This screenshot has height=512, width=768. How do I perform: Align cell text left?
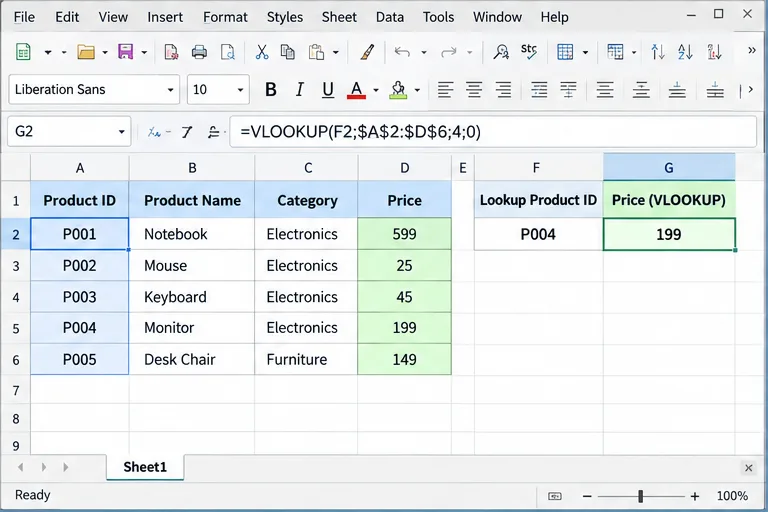(x=445, y=90)
